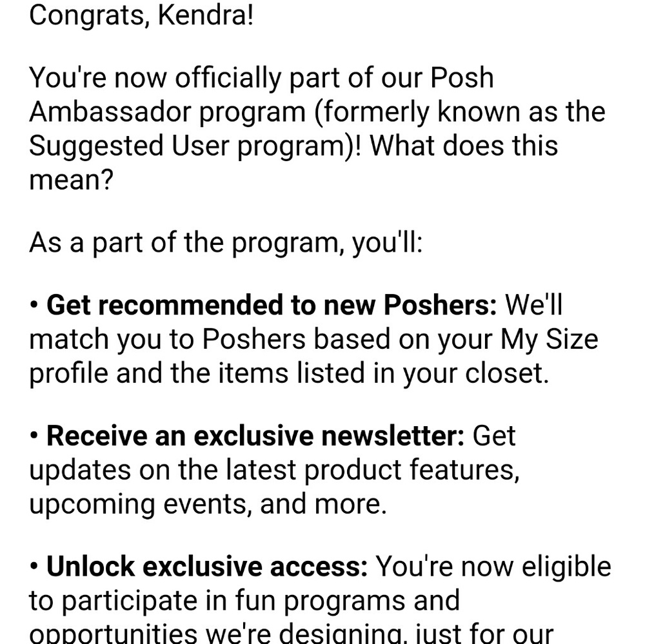The image size is (645, 644).
Task: Click the line "upcoming events, and more."
Action: [208, 505]
